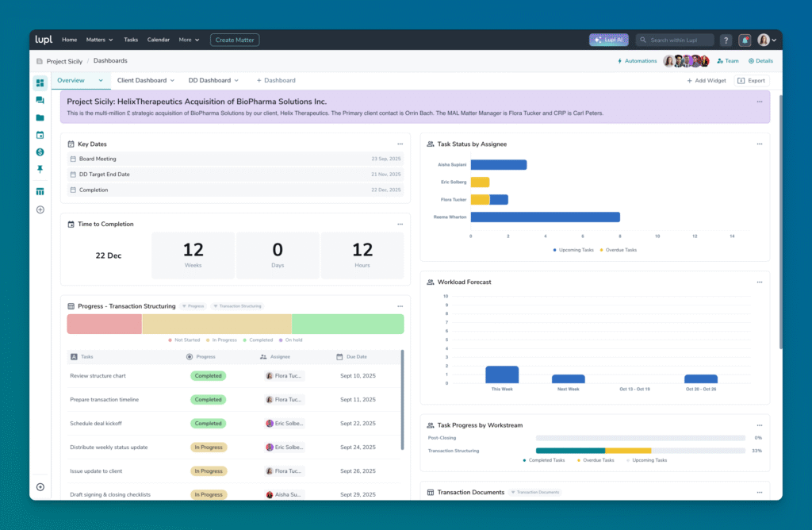This screenshot has width=812, height=530.
Task: Click the Create Matter button
Action: click(235, 40)
